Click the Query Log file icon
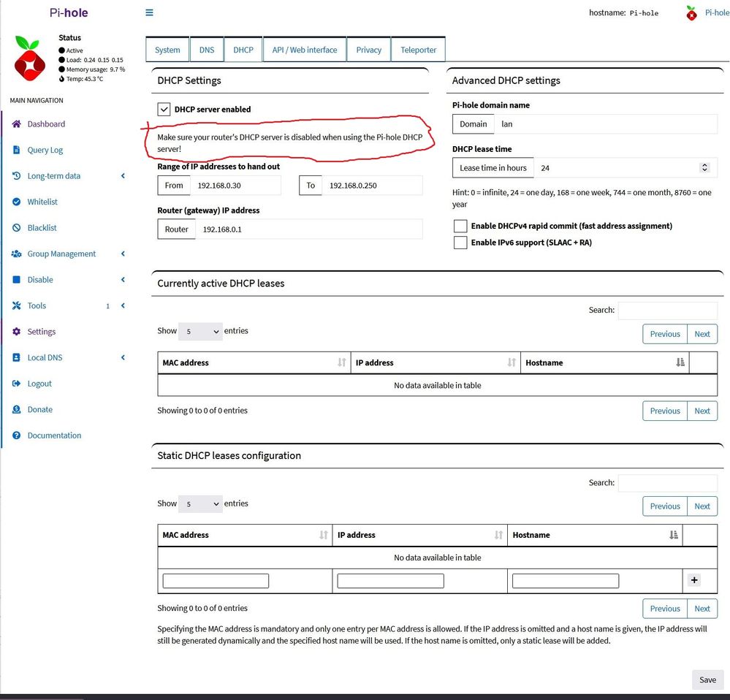Viewport: 730px width, 700px height. click(x=17, y=150)
